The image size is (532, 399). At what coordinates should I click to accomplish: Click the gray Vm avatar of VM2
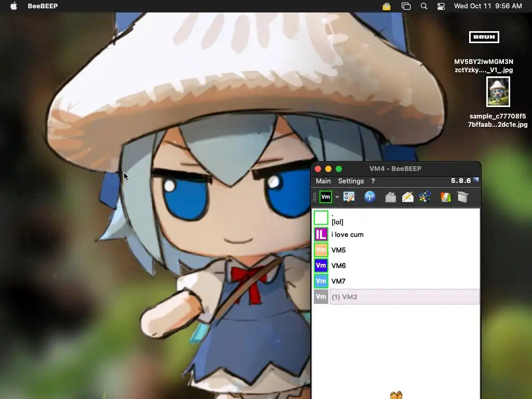[x=321, y=297]
